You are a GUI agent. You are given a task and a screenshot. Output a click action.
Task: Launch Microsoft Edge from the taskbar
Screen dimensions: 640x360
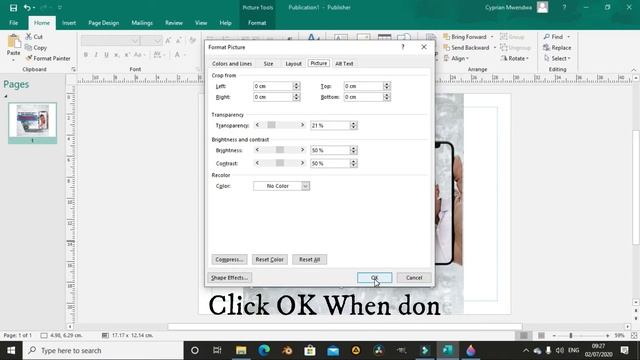pyautogui.click(x=264, y=350)
